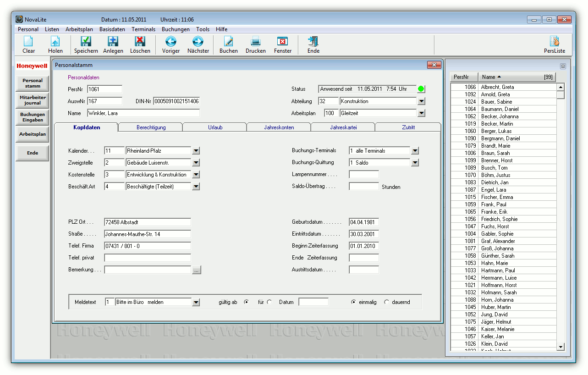Screen dimensions: 588x375
Task: Open the Meldetext dropdown
Action: pos(196,302)
